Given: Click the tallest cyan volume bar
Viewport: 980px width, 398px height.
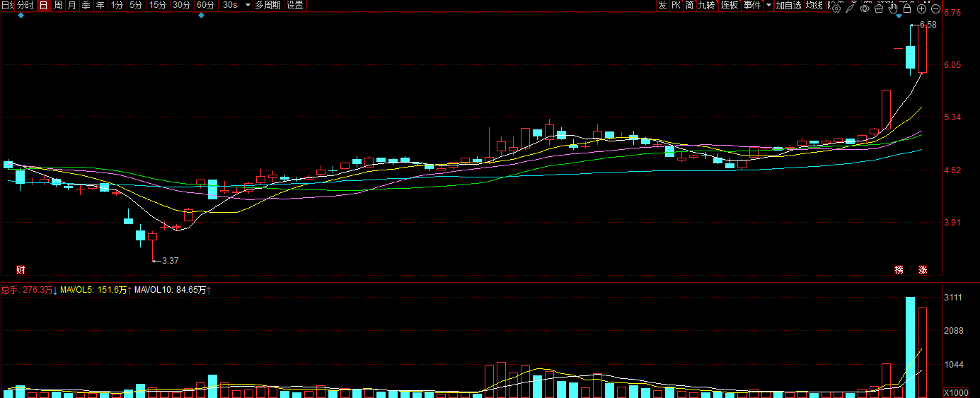Looking at the screenshot, I should (911, 347).
